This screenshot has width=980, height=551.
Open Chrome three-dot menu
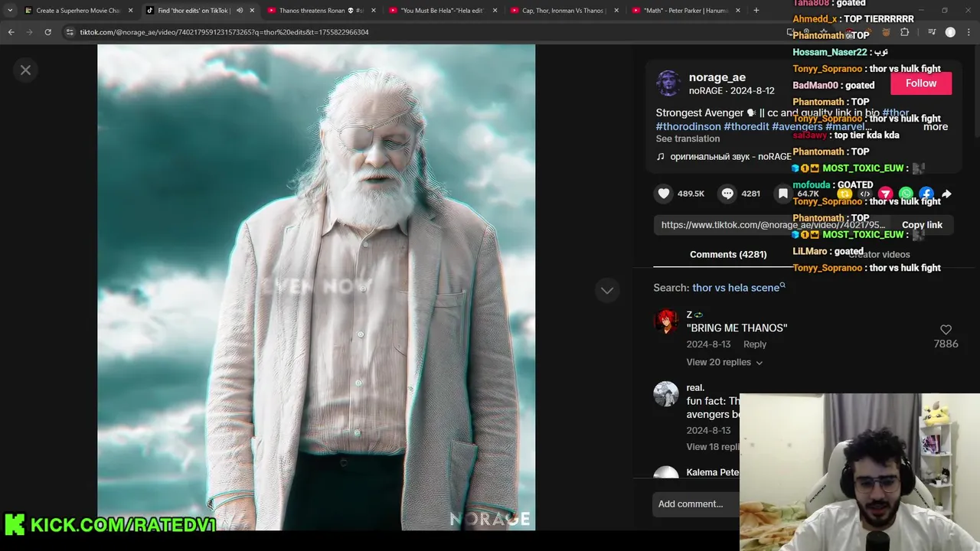tap(969, 32)
